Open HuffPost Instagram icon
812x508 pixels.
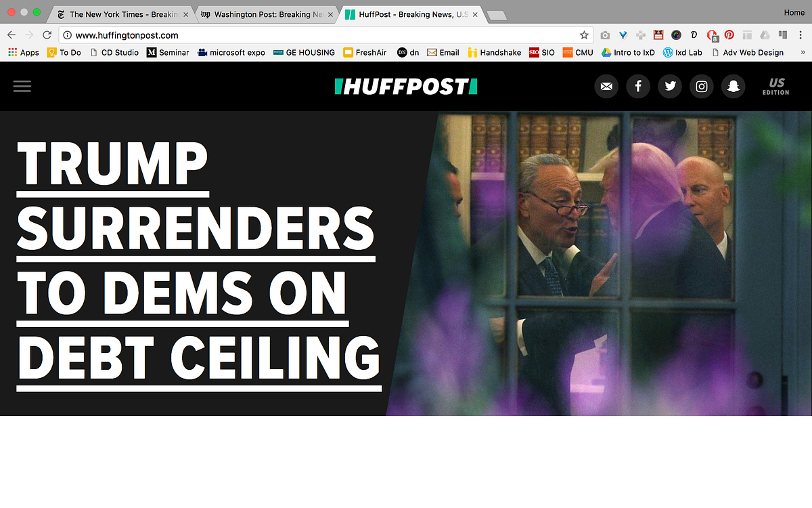[x=702, y=86]
